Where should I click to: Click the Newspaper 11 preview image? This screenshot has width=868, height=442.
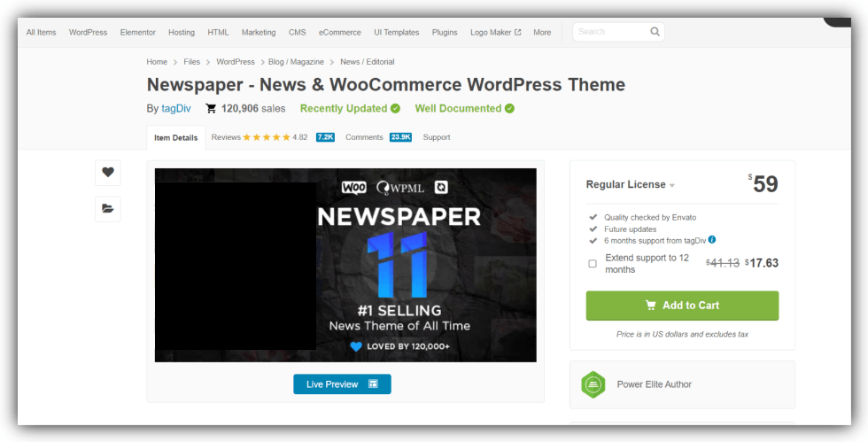(x=345, y=266)
